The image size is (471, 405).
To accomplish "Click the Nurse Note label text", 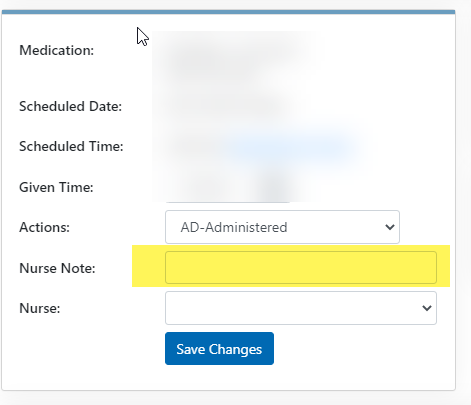I will [57, 268].
